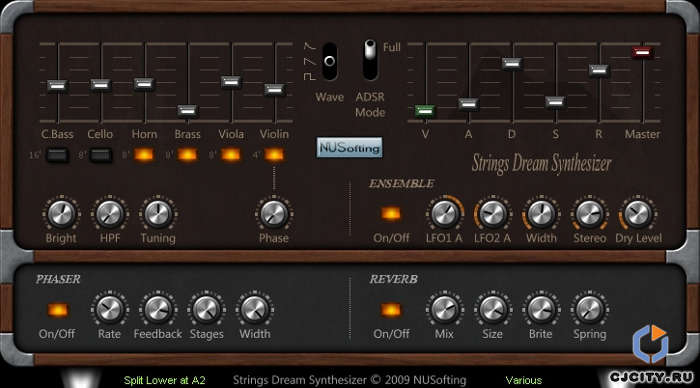The height and width of the screenshot is (388, 700).
Task: Click the green V slider handle
Action: pos(425,110)
